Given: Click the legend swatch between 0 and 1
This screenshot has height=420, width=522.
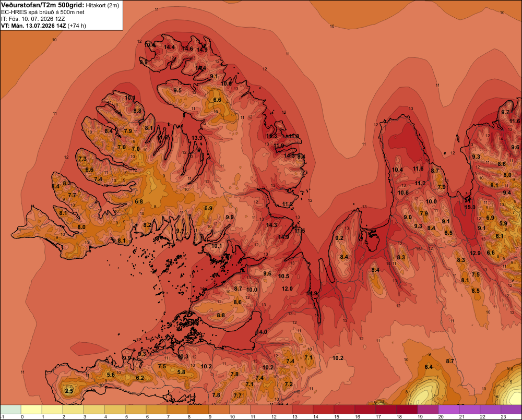Looking at the screenshot, I should [x=32, y=410].
